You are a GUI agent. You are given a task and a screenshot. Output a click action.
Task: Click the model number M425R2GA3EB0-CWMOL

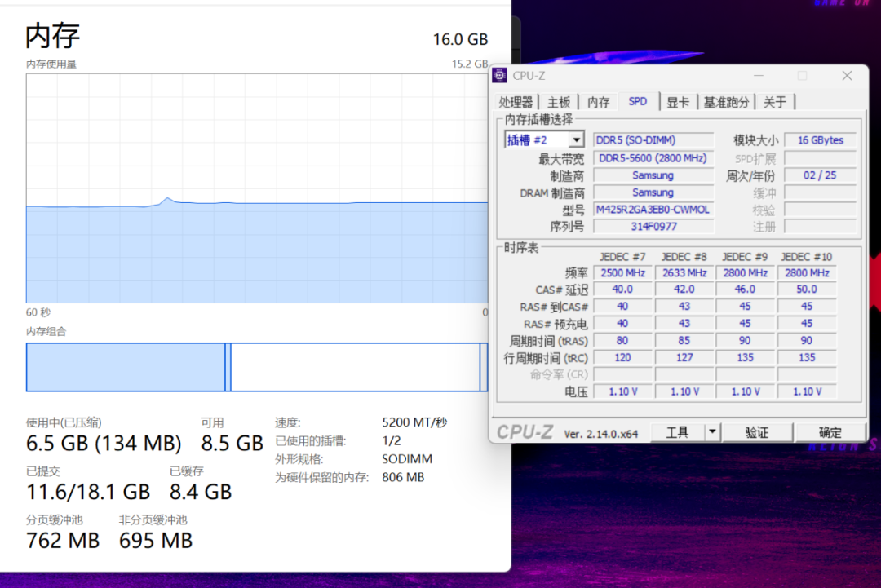tap(653, 210)
